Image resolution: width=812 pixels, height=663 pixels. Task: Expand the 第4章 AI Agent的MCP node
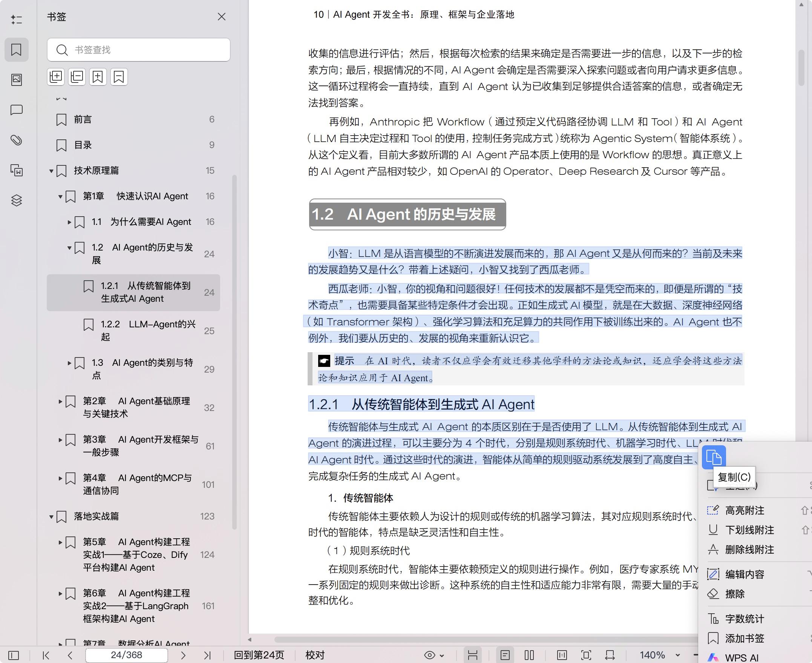[60, 478]
